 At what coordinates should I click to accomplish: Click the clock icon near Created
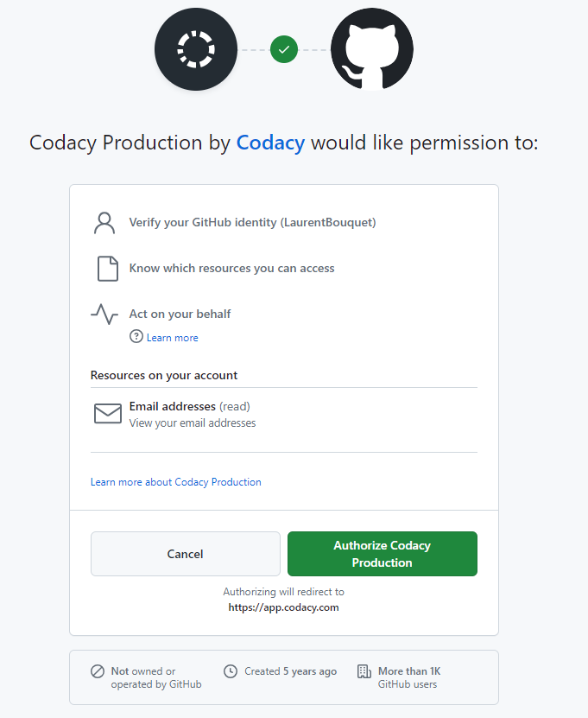coord(231,671)
